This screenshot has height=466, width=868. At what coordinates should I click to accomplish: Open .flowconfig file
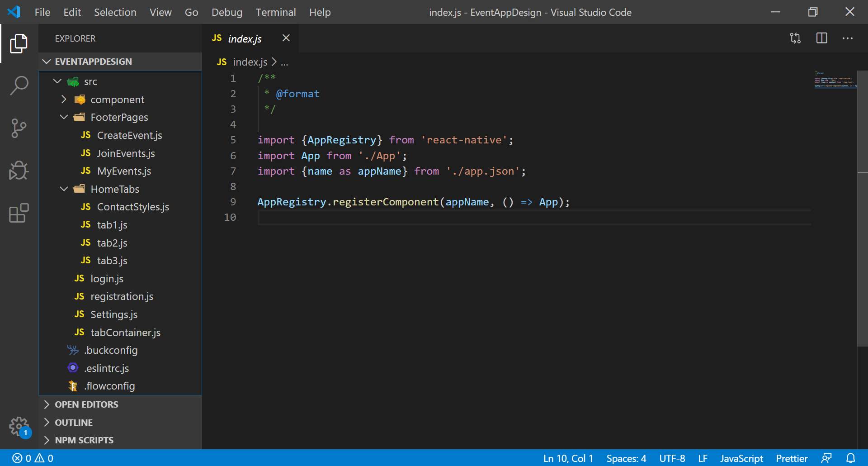click(120, 386)
